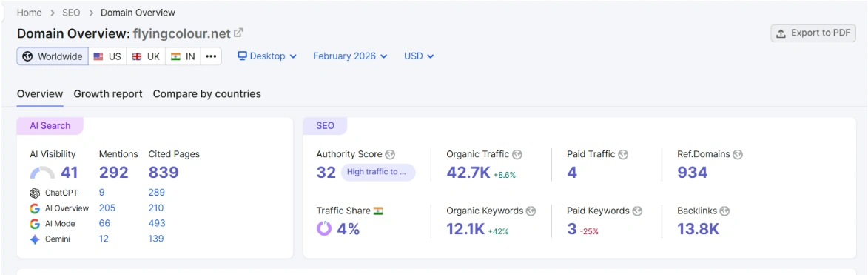Click globe icon next to Paid Keywords
This screenshot has height=275, width=868.
click(638, 211)
